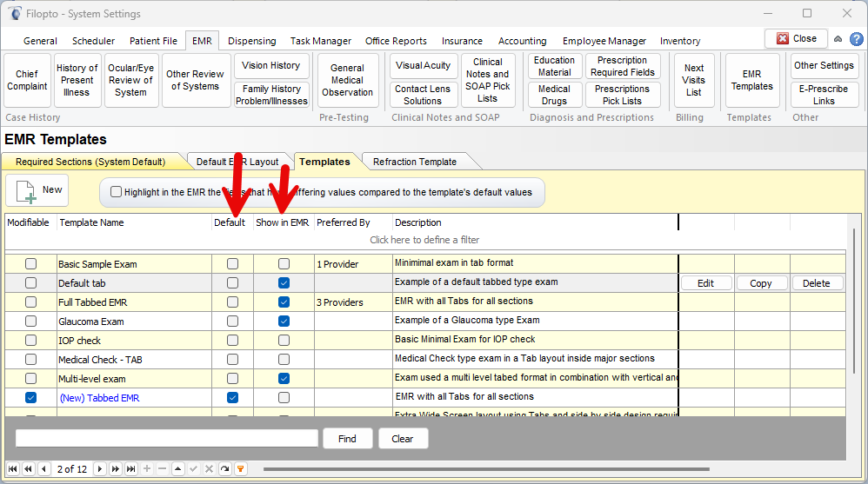Uncheck Show in EMR for Full Tabbed EMR
The height and width of the screenshot is (484, 868).
pyautogui.click(x=284, y=302)
